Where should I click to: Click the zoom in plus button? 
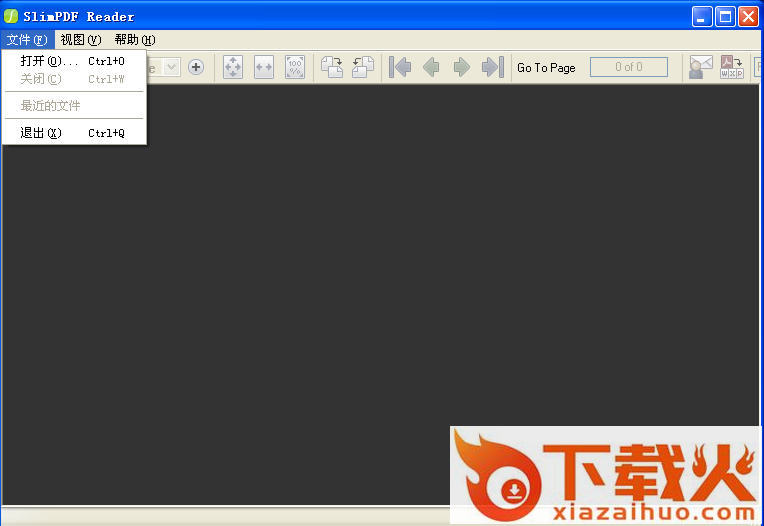point(196,67)
